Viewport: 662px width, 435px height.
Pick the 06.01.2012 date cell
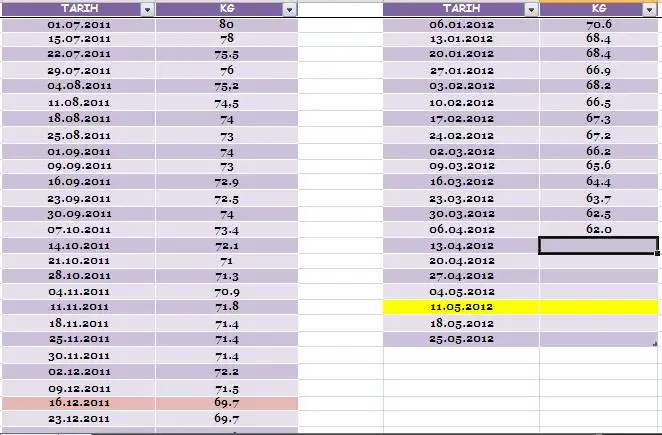[x=461, y=22]
